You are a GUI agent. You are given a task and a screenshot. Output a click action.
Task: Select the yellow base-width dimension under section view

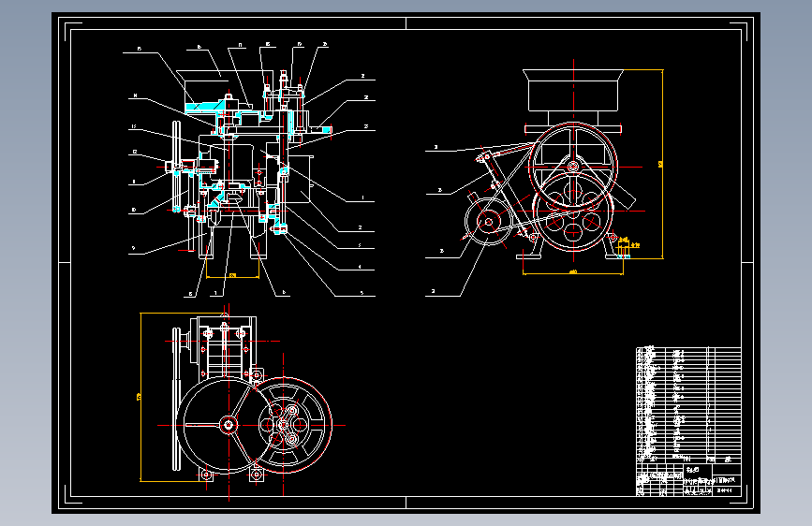(232, 275)
